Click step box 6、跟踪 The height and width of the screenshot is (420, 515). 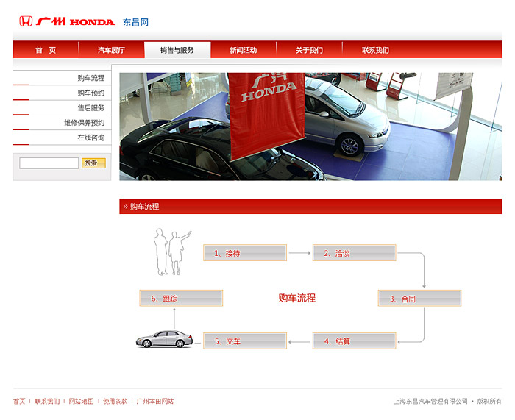click(181, 298)
